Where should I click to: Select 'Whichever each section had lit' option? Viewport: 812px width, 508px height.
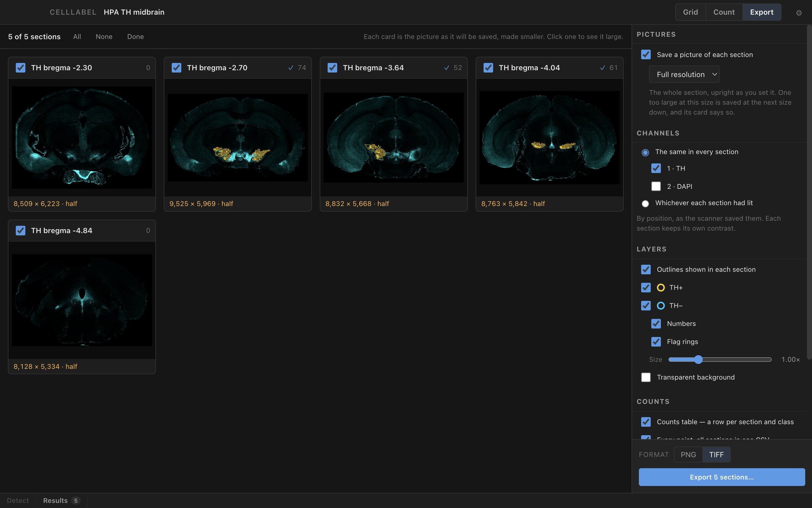point(645,204)
